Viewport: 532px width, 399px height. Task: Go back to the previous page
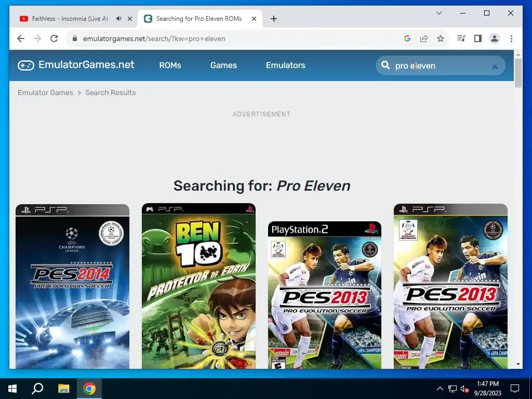tap(21, 38)
